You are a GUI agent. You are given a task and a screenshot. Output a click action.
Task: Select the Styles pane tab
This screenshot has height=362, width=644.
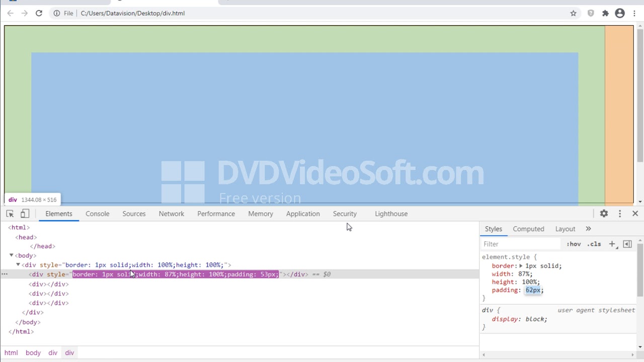494,229
